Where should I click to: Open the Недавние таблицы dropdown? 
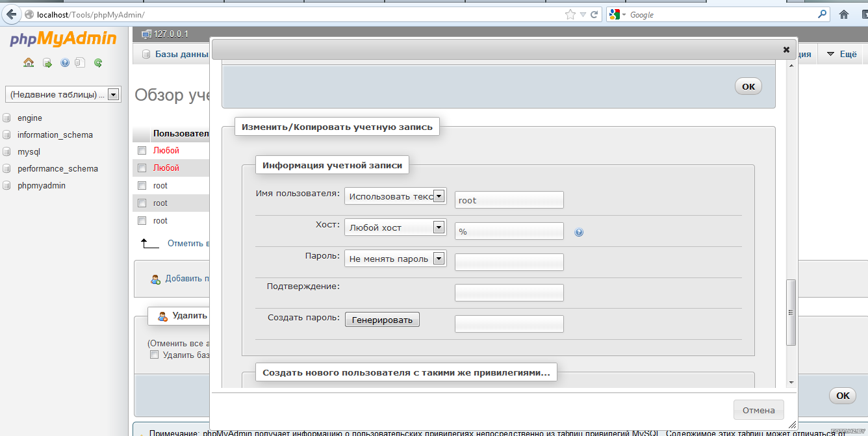(x=63, y=94)
